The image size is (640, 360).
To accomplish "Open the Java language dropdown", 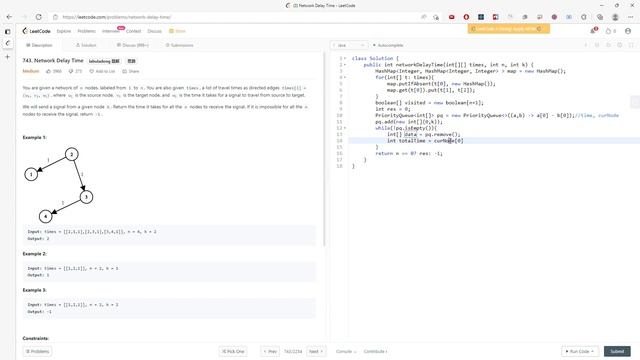I will (x=349, y=45).
